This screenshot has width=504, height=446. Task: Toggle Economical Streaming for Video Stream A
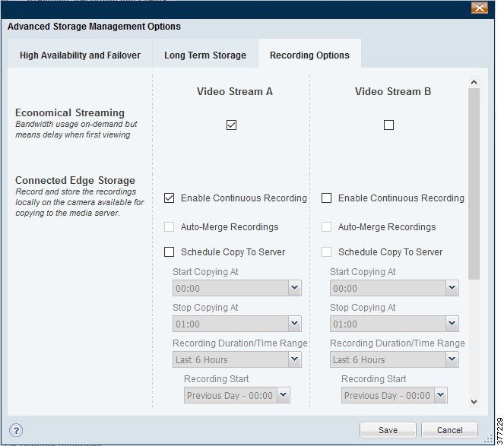[232, 125]
